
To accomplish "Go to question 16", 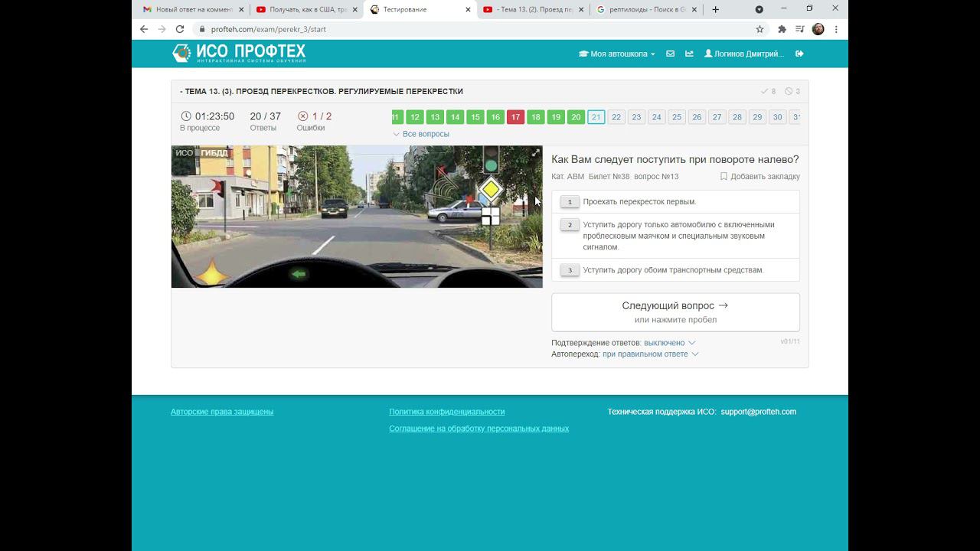I will tap(495, 117).
